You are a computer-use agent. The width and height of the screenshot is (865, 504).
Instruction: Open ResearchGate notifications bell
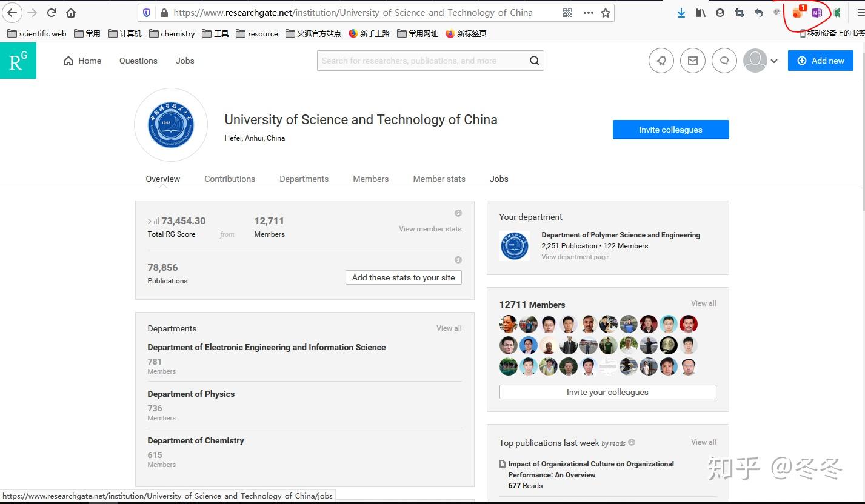(x=661, y=61)
